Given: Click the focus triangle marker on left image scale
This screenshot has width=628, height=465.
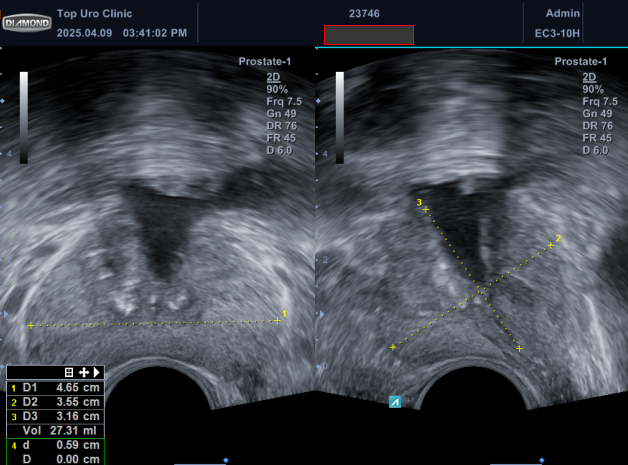Looking at the screenshot, I should [x=6, y=315].
